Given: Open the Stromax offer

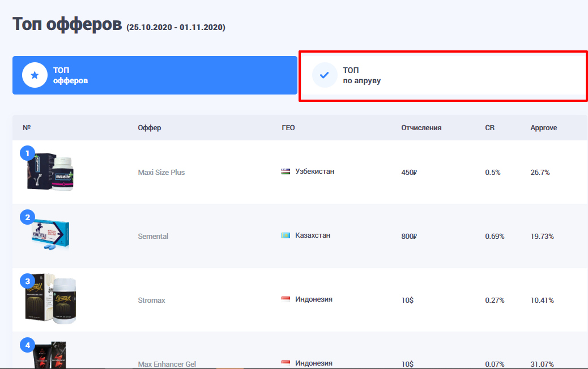Looking at the screenshot, I should tap(151, 301).
